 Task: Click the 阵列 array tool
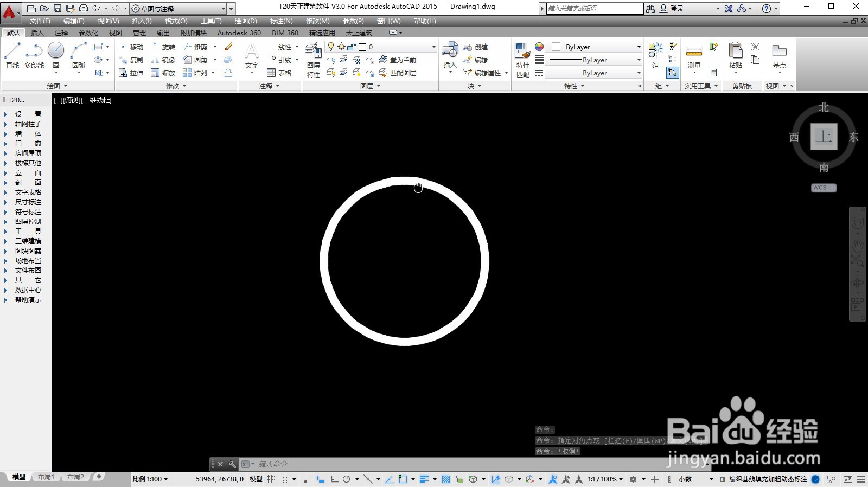(x=195, y=73)
